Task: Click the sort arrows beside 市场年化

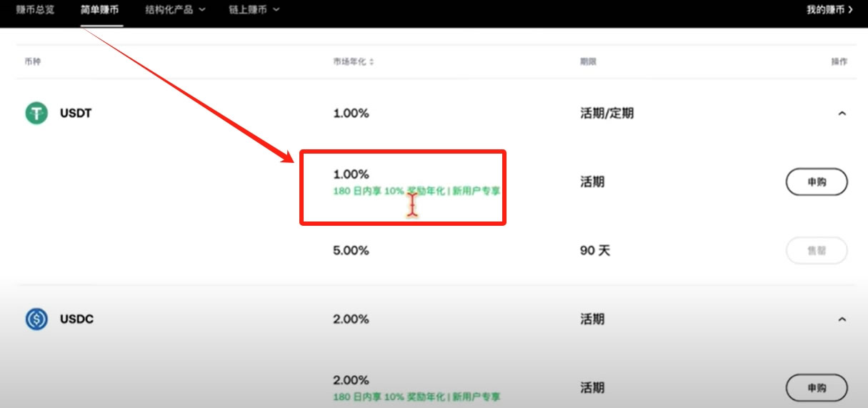Action: (372, 62)
